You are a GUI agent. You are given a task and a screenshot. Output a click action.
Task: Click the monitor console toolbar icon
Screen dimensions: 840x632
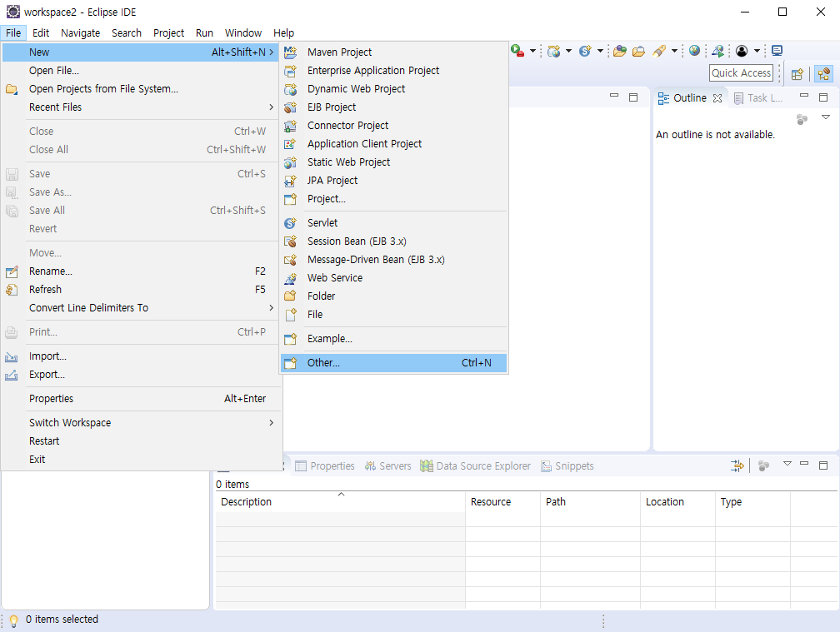pos(777,51)
